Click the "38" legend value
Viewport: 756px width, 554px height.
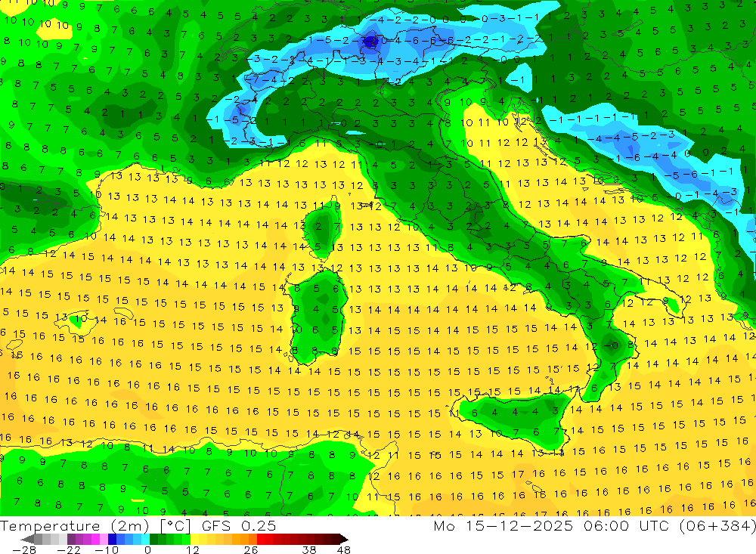[x=309, y=550]
